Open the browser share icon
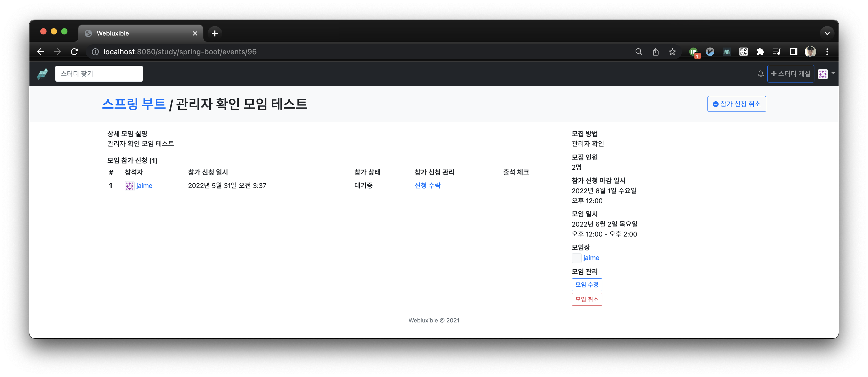Viewport: 868px width, 377px height. tap(655, 51)
